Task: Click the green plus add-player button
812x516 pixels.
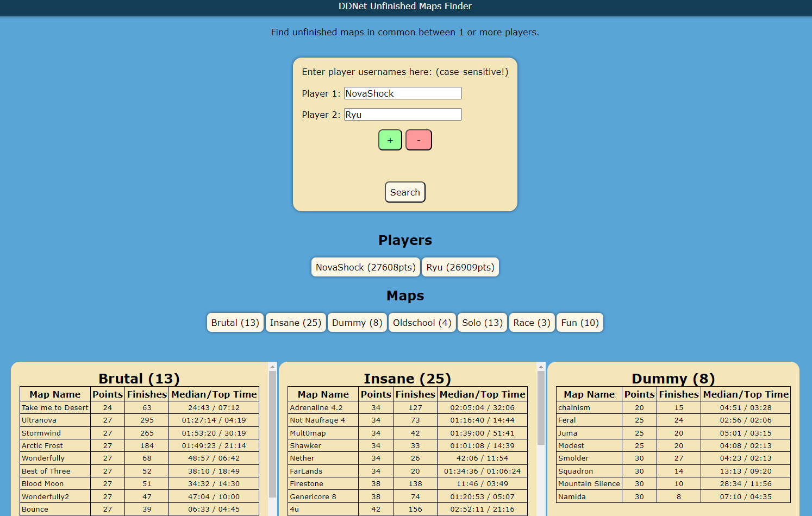Action: pos(390,140)
